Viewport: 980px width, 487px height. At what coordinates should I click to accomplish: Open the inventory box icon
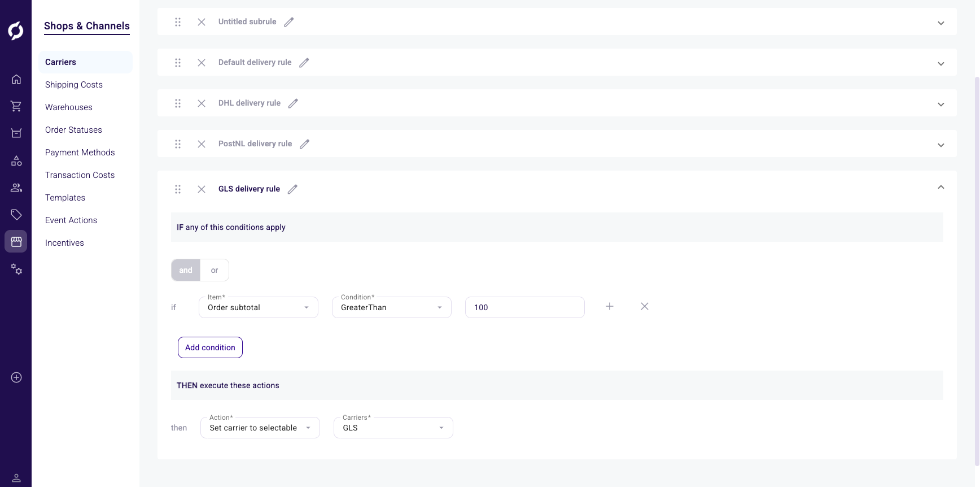(x=16, y=133)
